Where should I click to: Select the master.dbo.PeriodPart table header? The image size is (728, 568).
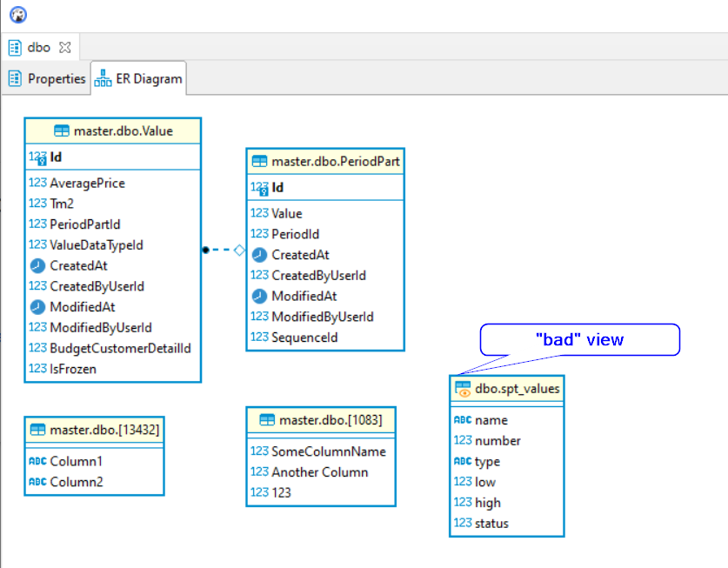(324, 161)
